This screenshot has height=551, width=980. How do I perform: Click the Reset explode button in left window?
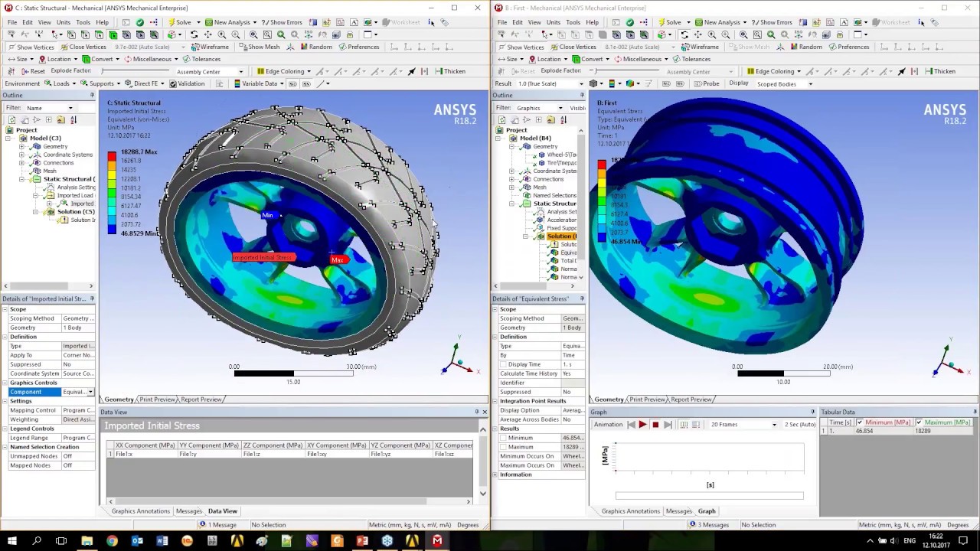33,71
